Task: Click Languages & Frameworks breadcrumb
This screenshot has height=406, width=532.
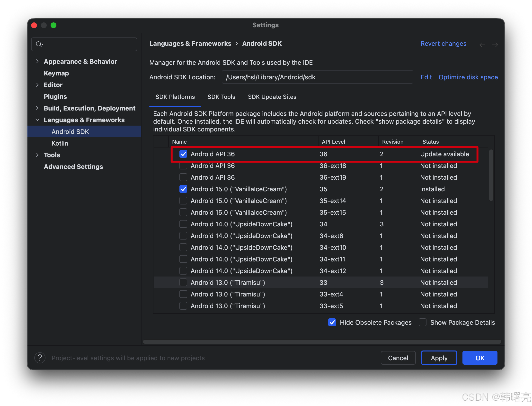Action: point(190,44)
